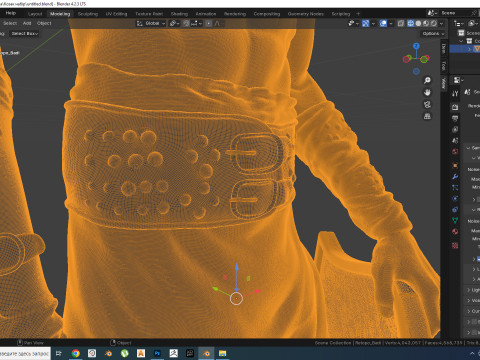Screen dimensions: 480x360
Task: Switch to solid viewport shading
Action: tap(418, 23)
